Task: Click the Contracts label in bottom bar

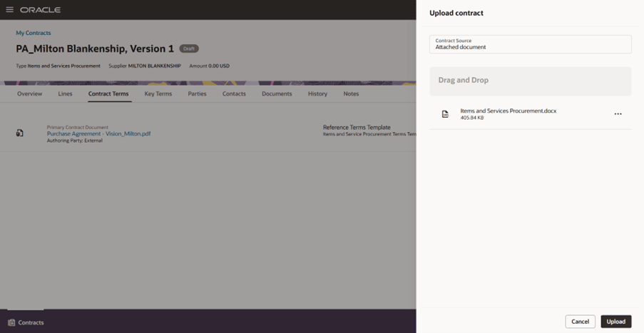Action: [x=31, y=323]
